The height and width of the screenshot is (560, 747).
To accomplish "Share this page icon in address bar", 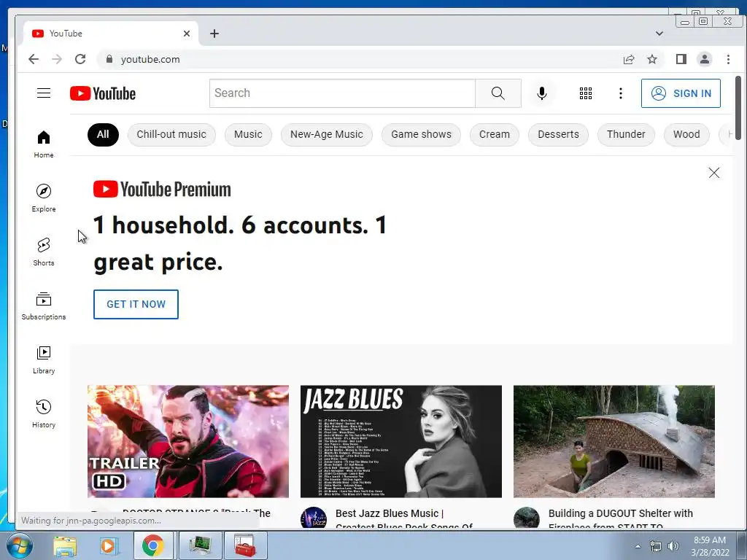I will tap(629, 59).
